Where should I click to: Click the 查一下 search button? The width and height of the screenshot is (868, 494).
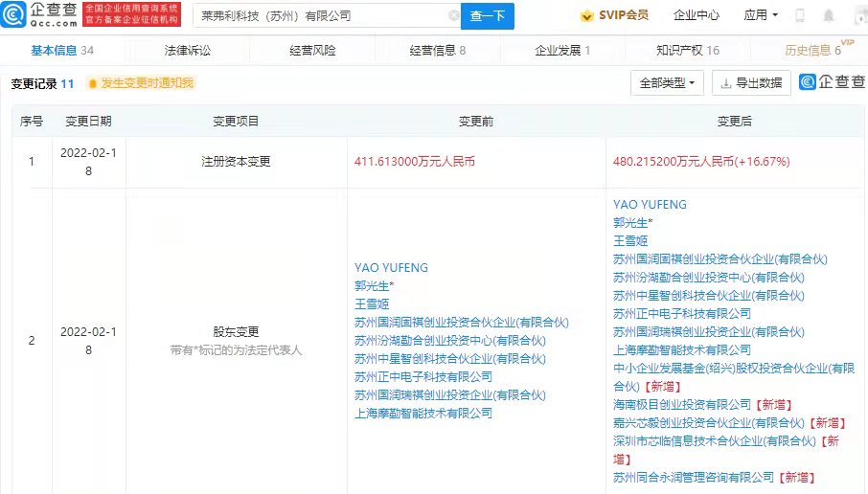[487, 16]
